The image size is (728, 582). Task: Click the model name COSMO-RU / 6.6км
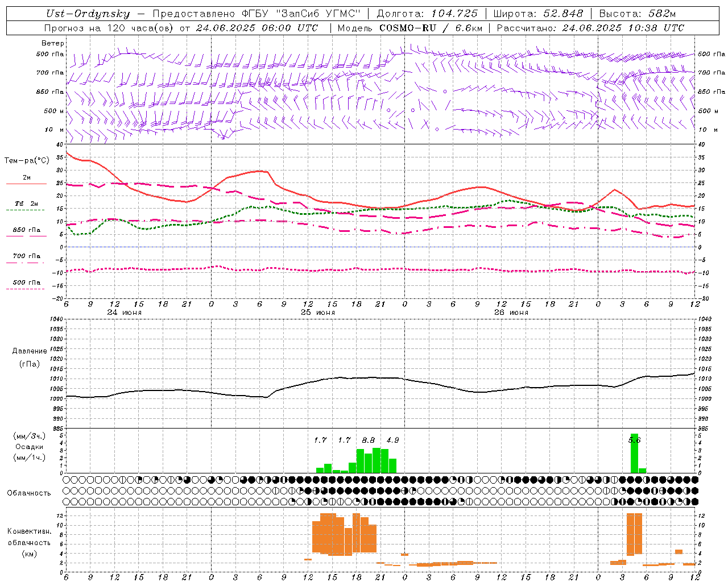431,28
